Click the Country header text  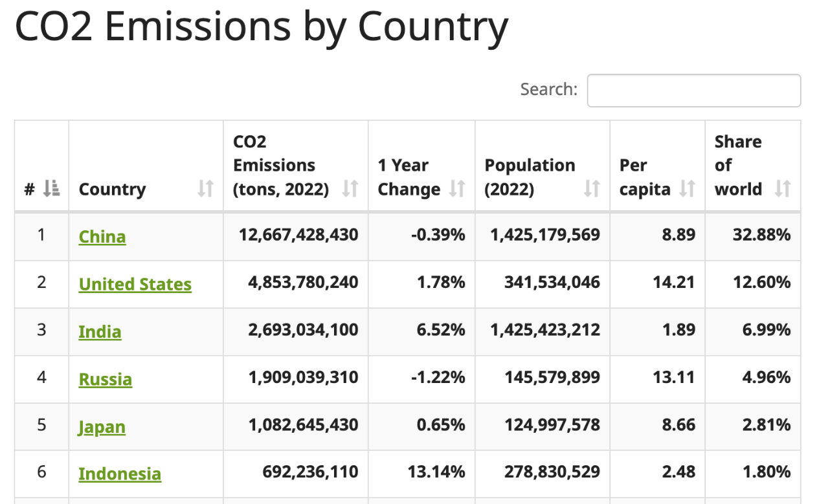[x=113, y=190]
